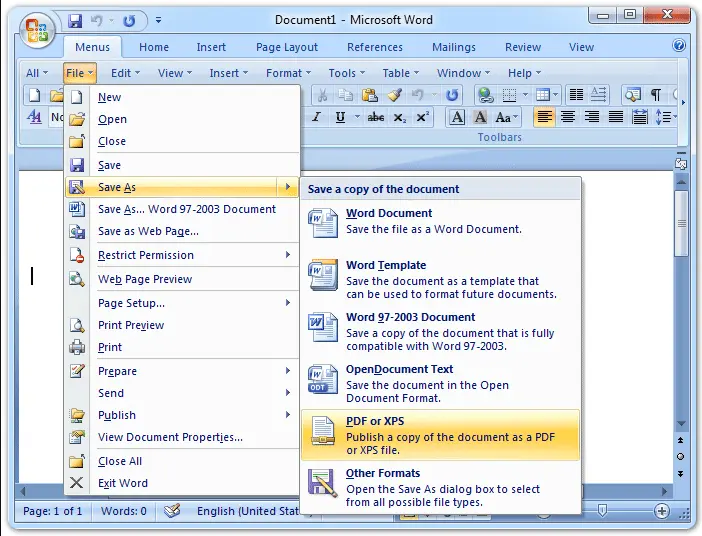The height and width of the screenshot is (536, 702).
Task: Open Other Formats Save As dialog
Action: (441, 487)
